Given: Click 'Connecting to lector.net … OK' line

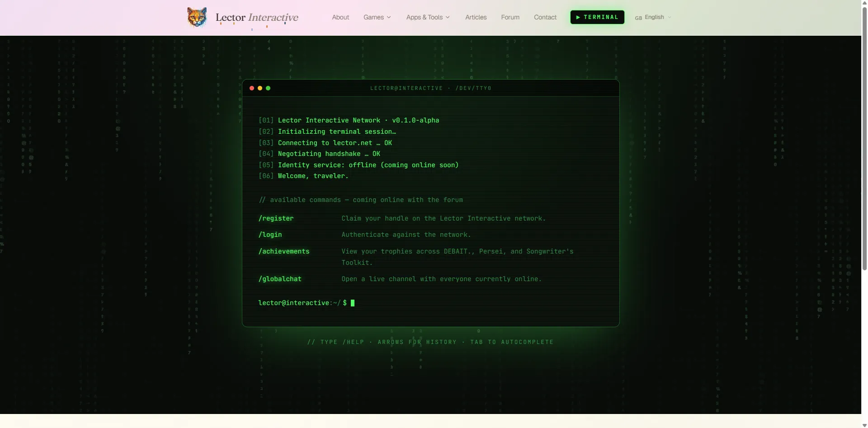Looking at the screenshot, I should [x=335, y=143].
